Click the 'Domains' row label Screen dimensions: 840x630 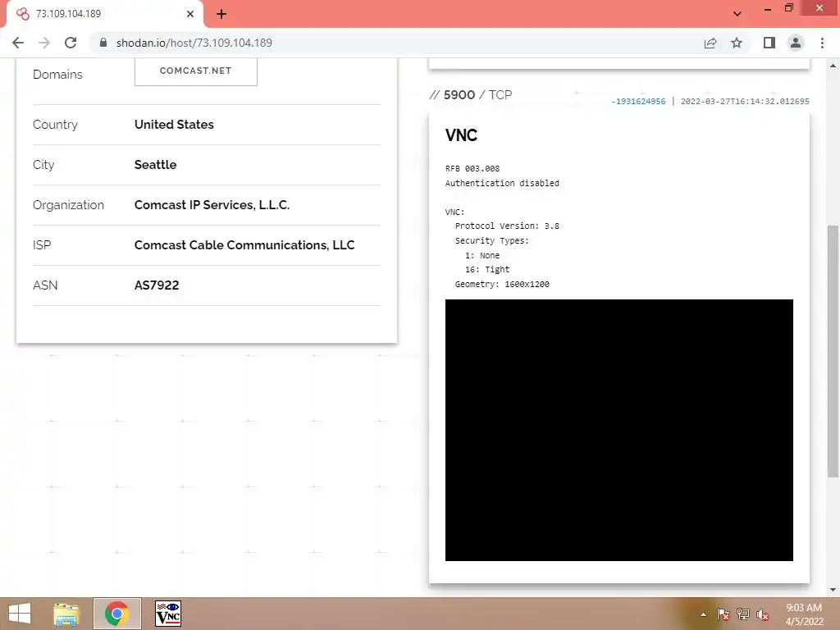[x=57, y=75]
